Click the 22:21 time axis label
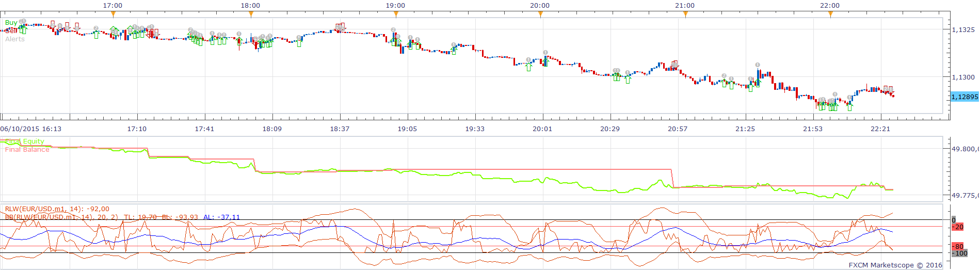 click(880, 129)
